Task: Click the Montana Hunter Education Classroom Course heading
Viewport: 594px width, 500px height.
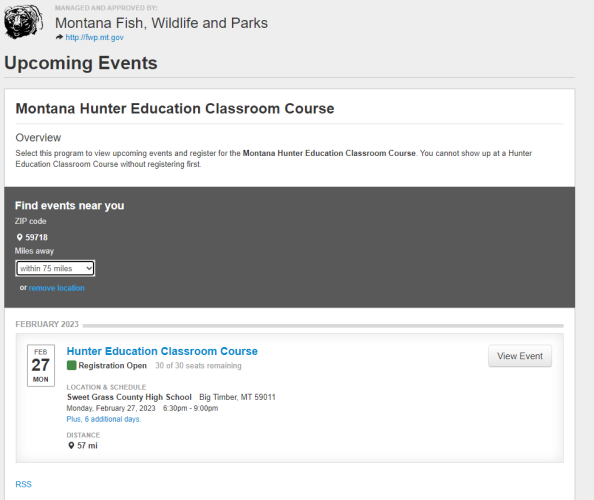Action: tap(175, 108)
